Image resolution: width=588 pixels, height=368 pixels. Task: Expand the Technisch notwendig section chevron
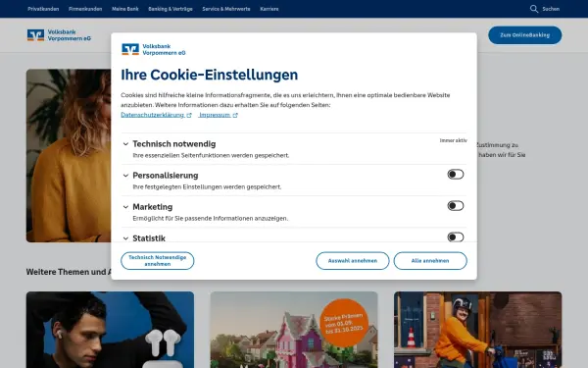click(125, 144)
